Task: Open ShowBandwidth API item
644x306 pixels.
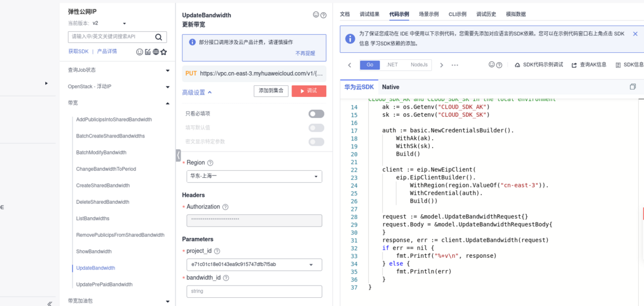Action: [94, 251]
